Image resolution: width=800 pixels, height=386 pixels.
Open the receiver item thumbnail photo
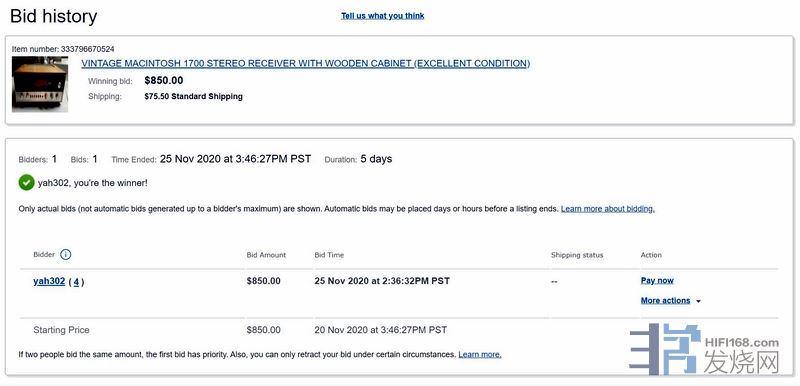(x=40, y=84)
